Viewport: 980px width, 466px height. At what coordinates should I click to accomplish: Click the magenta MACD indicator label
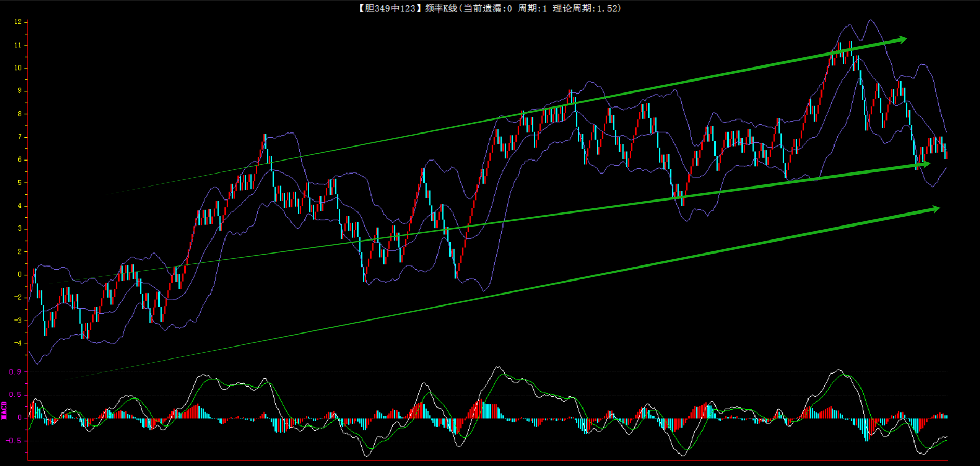pyautogui.click(x=4, y=410)
